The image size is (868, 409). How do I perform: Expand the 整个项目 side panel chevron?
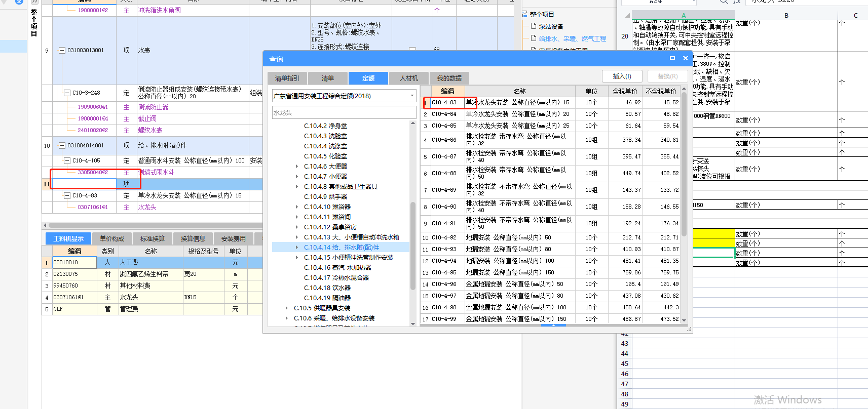coord(34,2)
